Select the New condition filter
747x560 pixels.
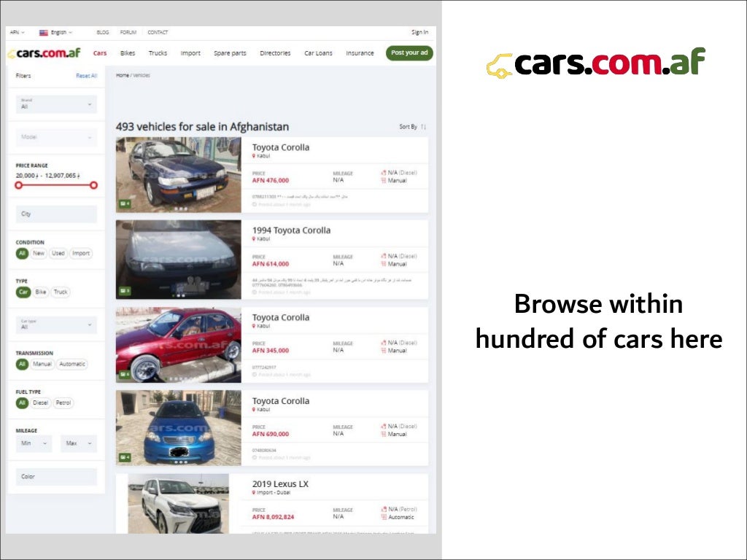pos(39,253)
